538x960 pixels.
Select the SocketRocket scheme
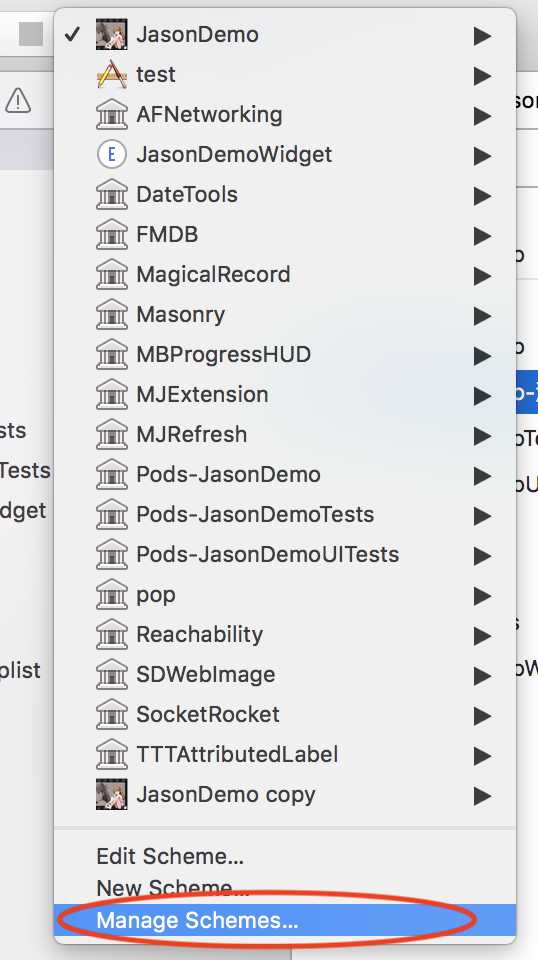[285, 714]
